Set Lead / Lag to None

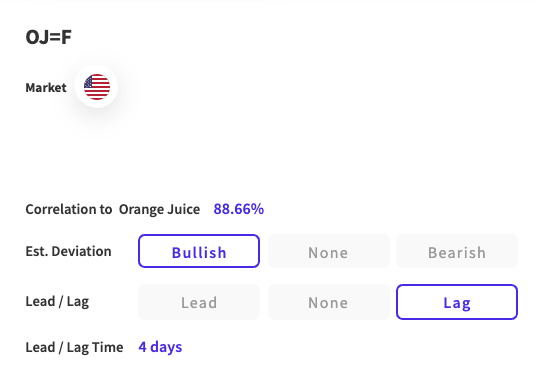(x=329, y=302)
